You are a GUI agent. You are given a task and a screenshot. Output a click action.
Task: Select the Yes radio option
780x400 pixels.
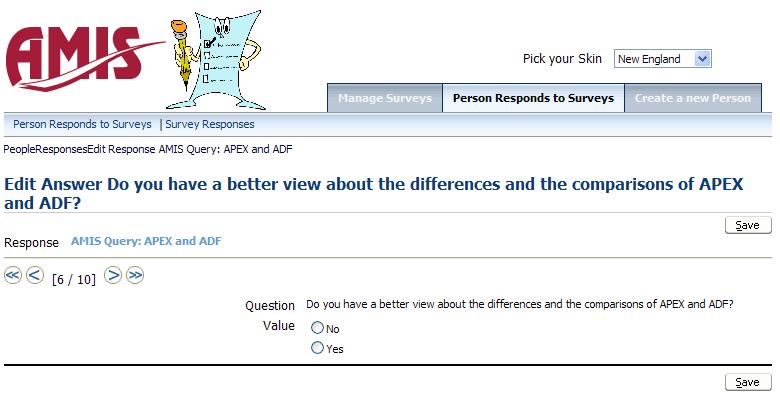(x=318, y=349)
